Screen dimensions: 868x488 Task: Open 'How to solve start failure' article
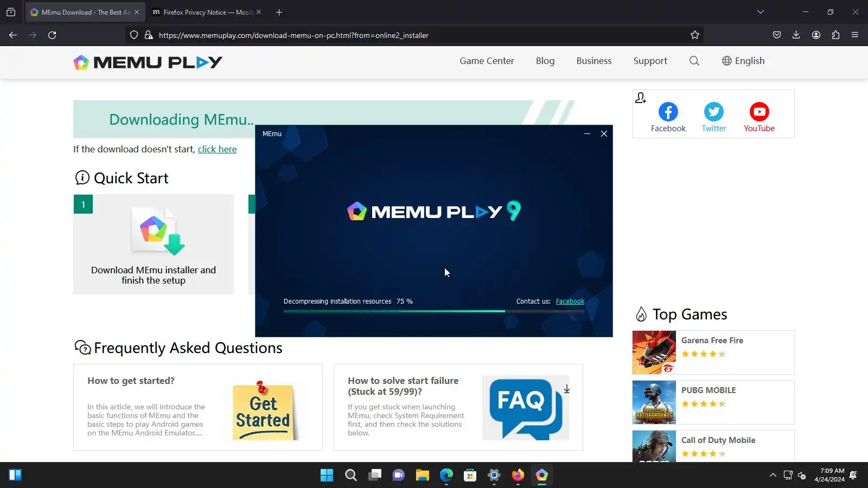tap(403, 386)
